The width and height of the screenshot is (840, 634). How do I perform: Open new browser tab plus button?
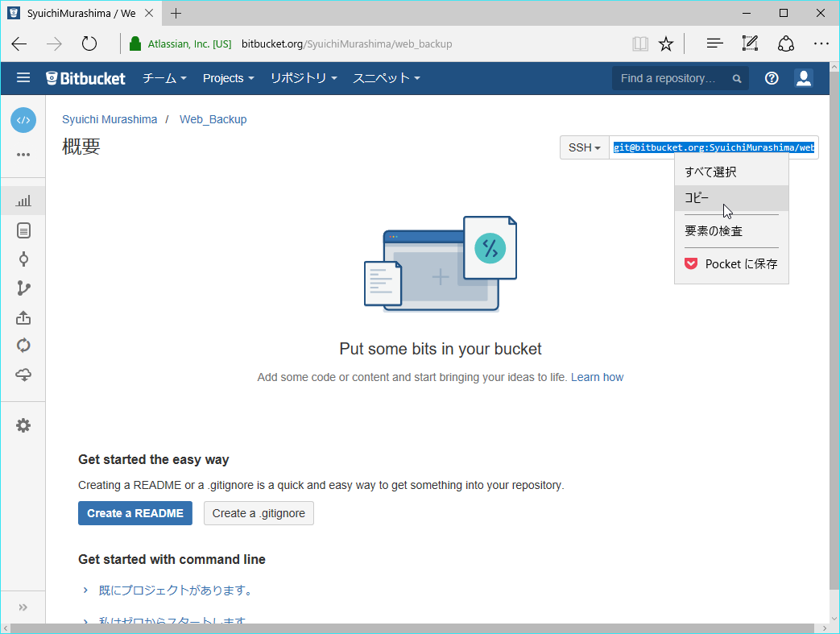[176, 14]
